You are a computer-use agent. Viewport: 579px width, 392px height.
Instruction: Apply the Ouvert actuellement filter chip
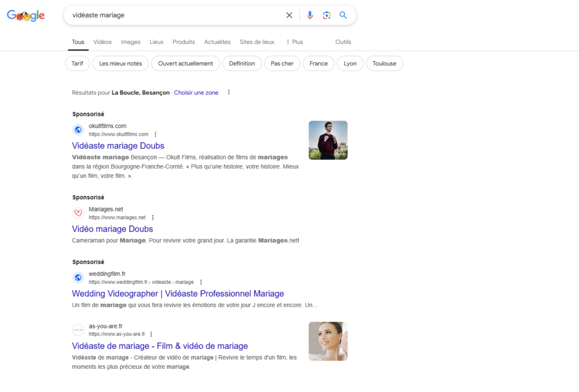185,63
